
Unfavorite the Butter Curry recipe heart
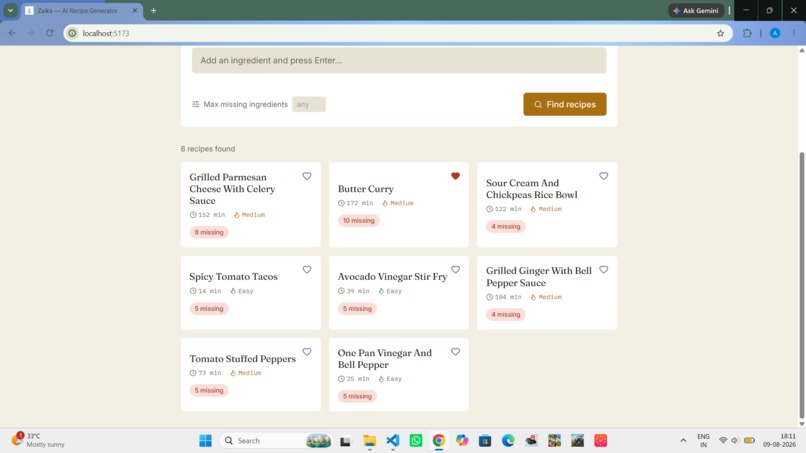click(455, 176)
